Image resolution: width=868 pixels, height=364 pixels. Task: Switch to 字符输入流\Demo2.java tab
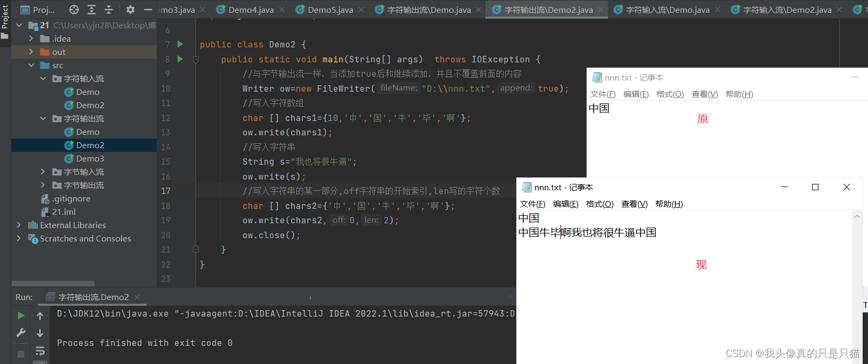tap(786, 10)
